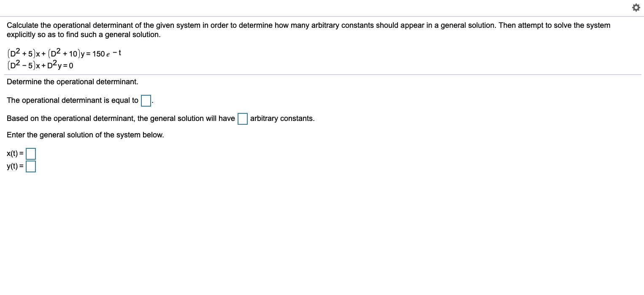Activate the first answer field after 'equal to'

point(146,100)
